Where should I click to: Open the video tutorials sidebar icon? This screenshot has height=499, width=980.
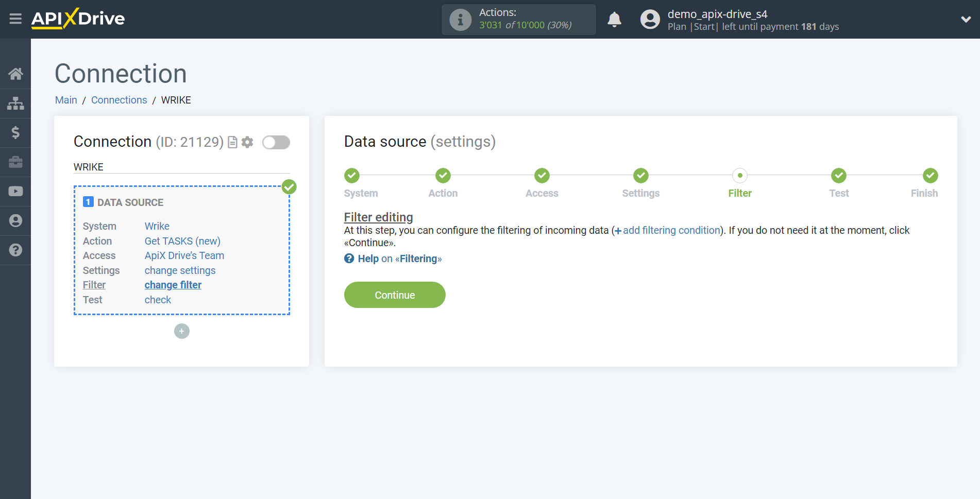coord(15,191)
